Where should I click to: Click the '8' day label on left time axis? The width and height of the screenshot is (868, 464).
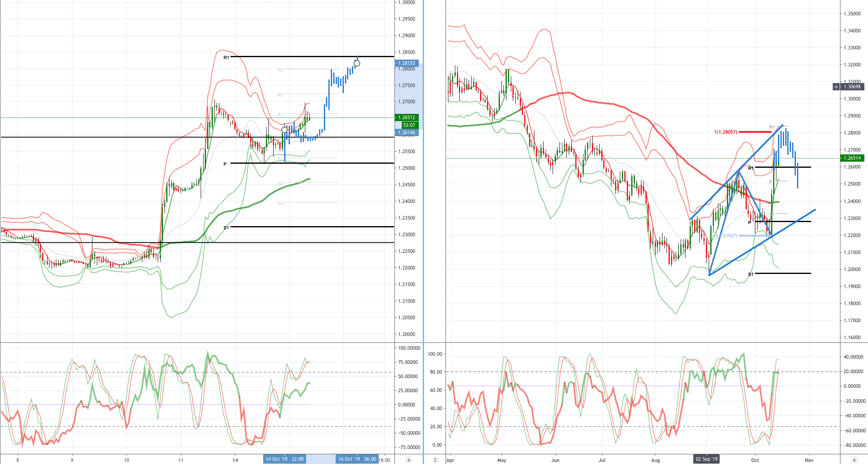18,460
